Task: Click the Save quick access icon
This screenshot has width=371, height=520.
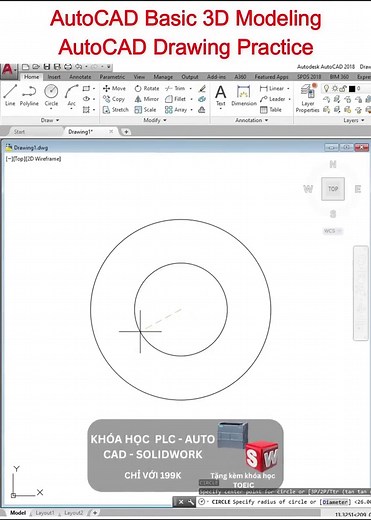Action: pyautogui.click(x=47, y=67)
